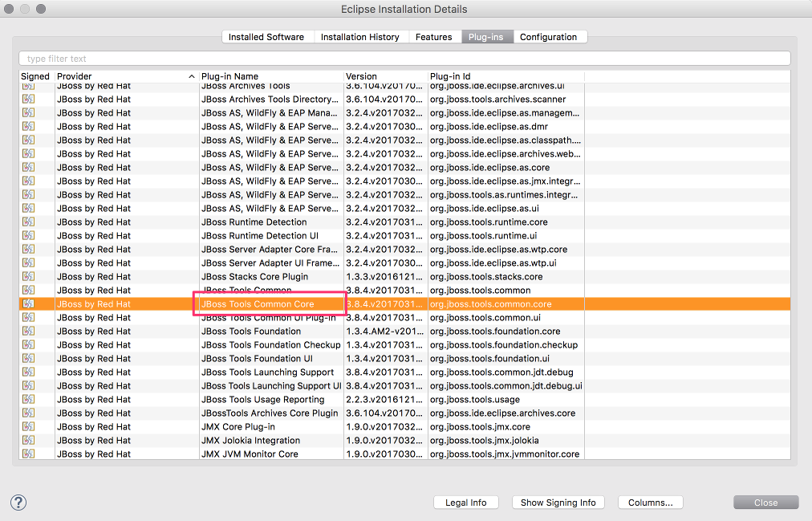This screenshot has height=521, width=812.
Task: Click plug-in id org.jboss.tools.archives.scanner
Action: [x=497, y=99]
